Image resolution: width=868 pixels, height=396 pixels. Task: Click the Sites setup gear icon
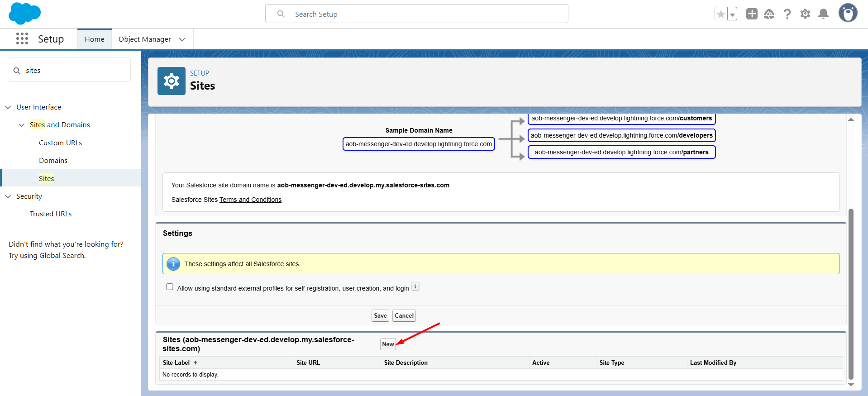[172, 81]
